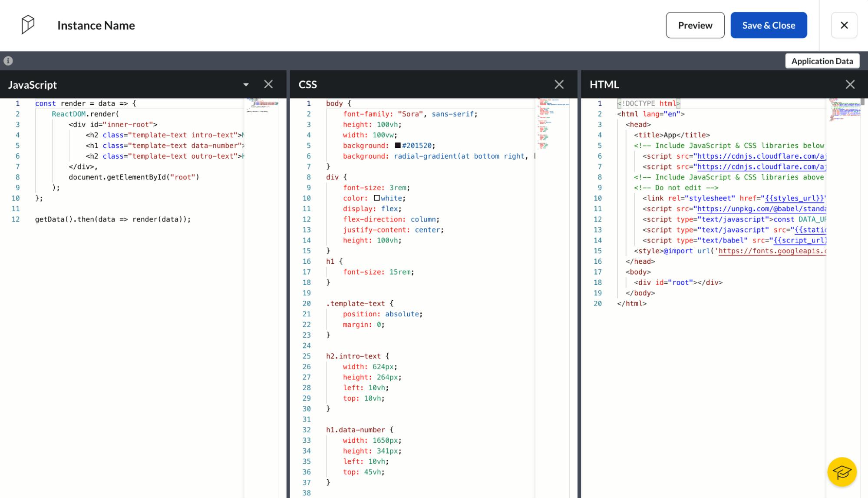The image size is (868, 498).
Task: Click Save & Close
Action: (769, 25)
